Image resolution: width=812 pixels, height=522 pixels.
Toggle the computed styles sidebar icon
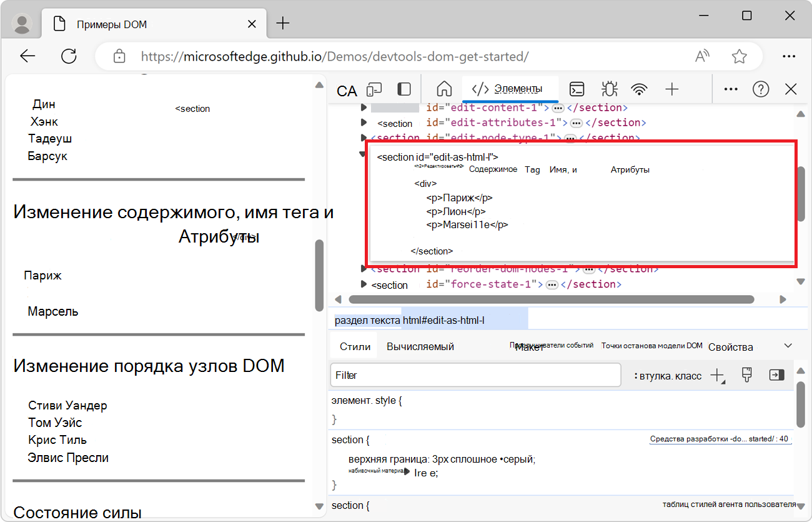(x=776, y=374)
